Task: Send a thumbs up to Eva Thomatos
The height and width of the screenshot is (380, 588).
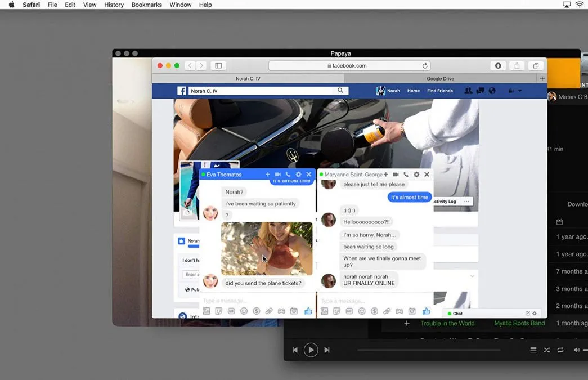Action: tap(308, 311)
